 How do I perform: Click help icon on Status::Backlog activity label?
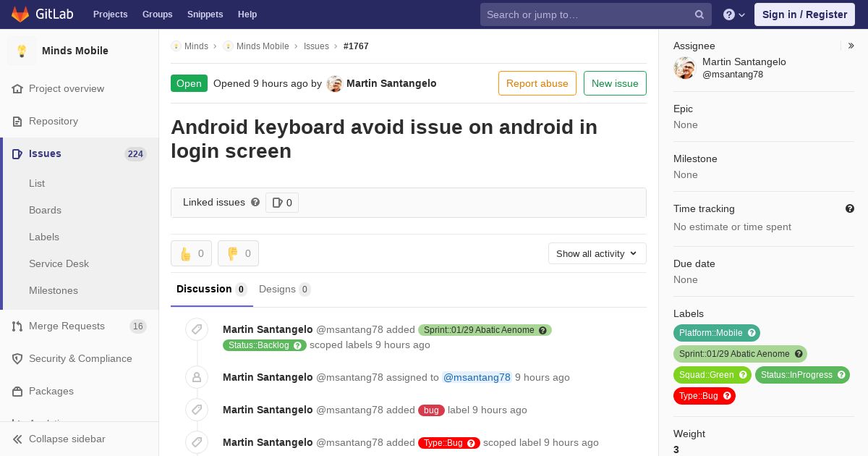pyautogui.click(x=297, y=345)
